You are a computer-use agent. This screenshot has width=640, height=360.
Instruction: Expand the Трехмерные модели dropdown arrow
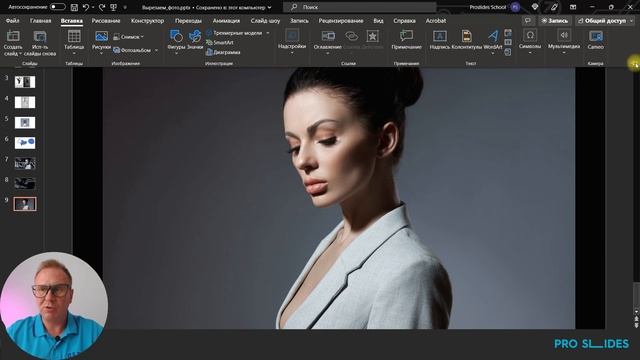pyautogui.click(x=268, y=33)
